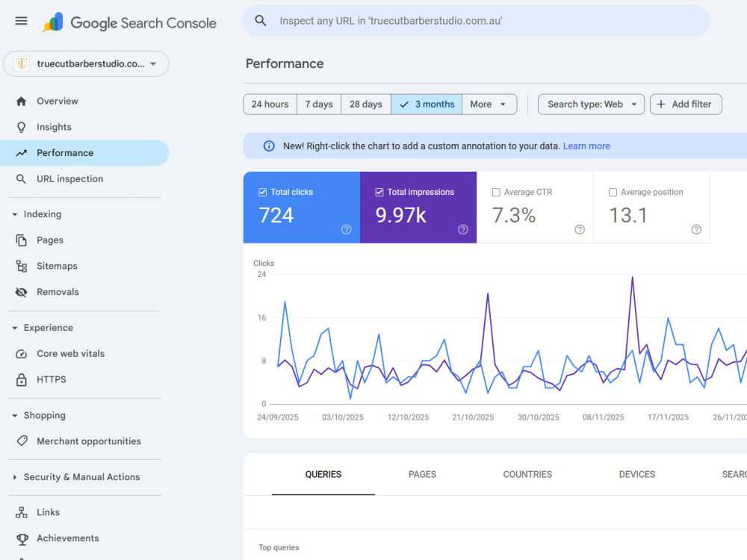
Task: Click the info icon in the annotation banner
Action: point(269,146)
